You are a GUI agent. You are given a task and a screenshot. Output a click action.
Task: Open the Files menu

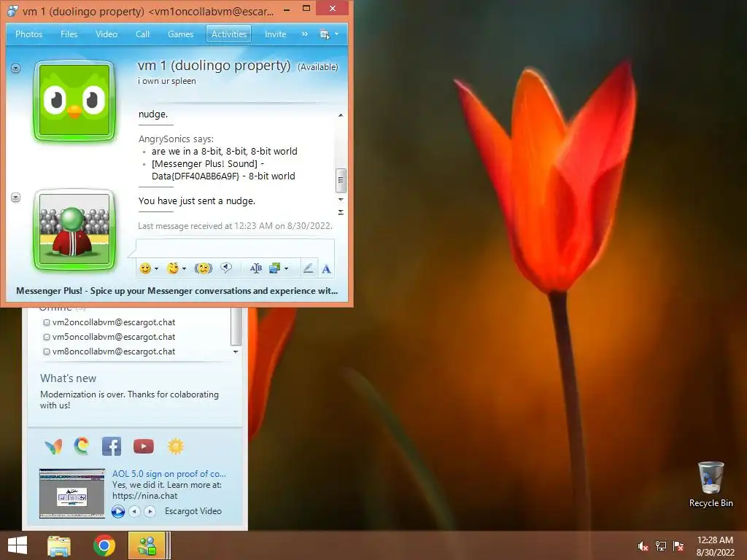click(69, 34)
